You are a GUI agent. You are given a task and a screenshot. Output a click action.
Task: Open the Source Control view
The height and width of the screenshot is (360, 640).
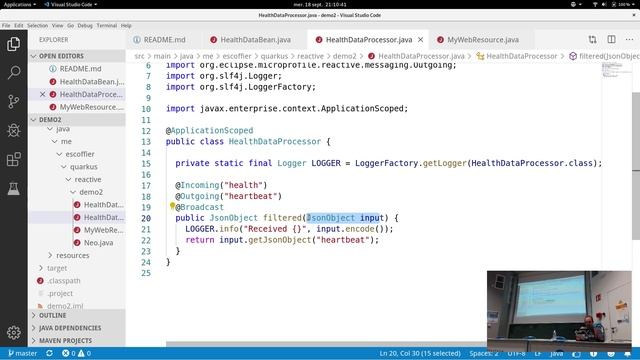[13, 101]
